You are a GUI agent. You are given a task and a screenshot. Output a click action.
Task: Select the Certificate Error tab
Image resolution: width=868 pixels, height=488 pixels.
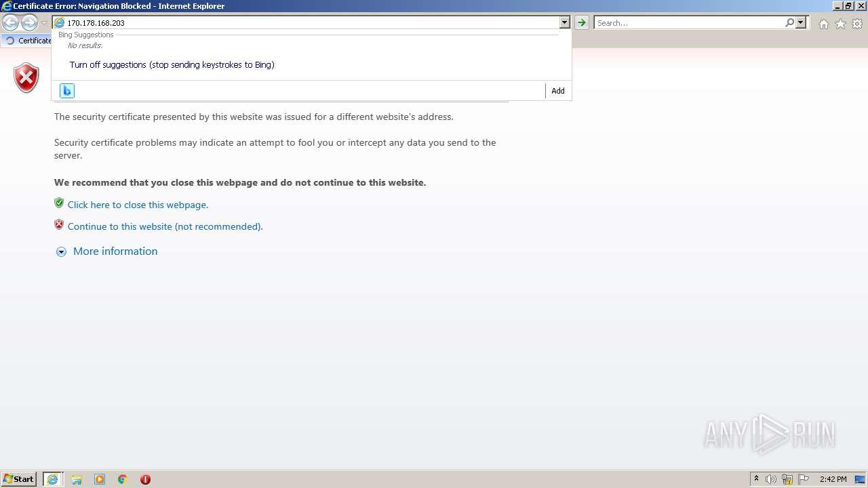click(27, 41)
